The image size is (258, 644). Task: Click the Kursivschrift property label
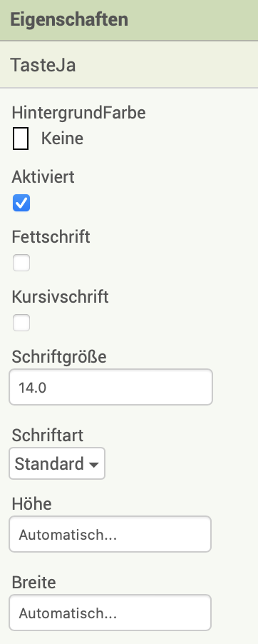(x=61, y=297)
